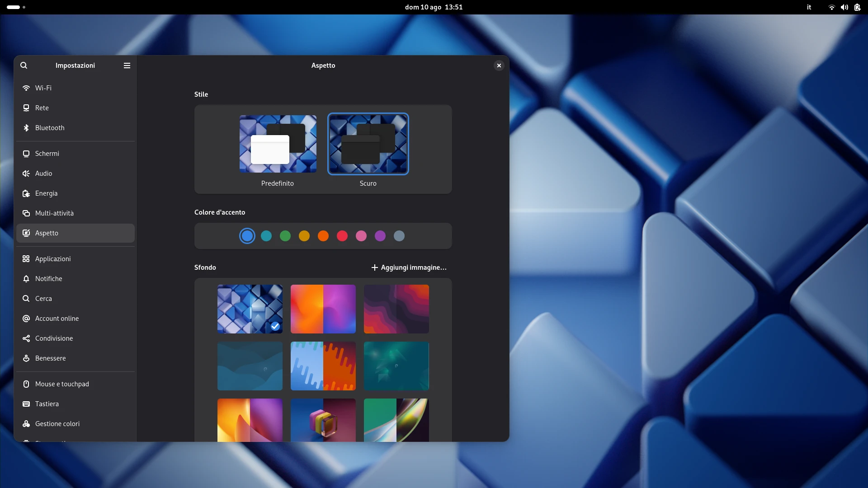Open the volume indicator in top bar

(x=844, y=7)
